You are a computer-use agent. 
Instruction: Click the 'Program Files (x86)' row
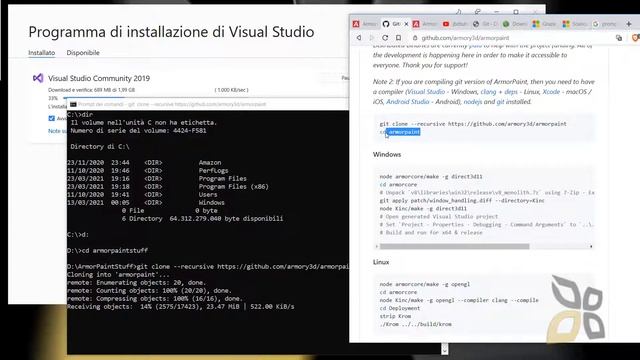tap(168, 187)
